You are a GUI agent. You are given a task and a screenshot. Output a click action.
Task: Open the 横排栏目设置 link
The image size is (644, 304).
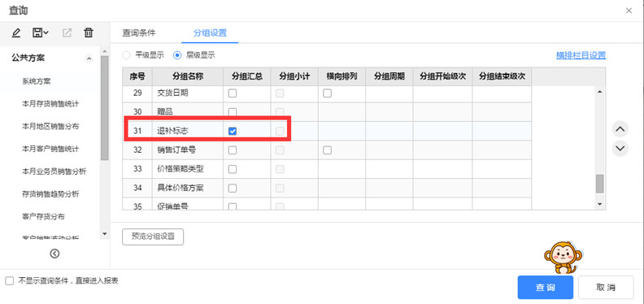[581, 55]
